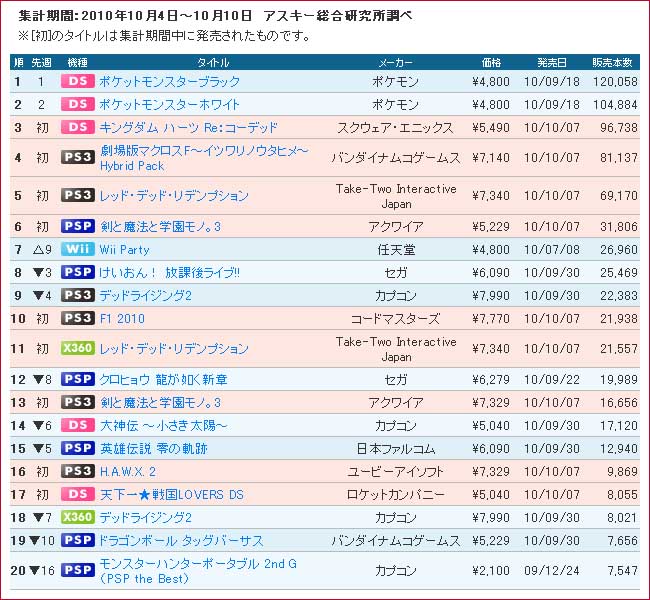The image size is (650, 600).
Task: Open the ポケットモンスターブラック title link
Action: pos(169,81)
